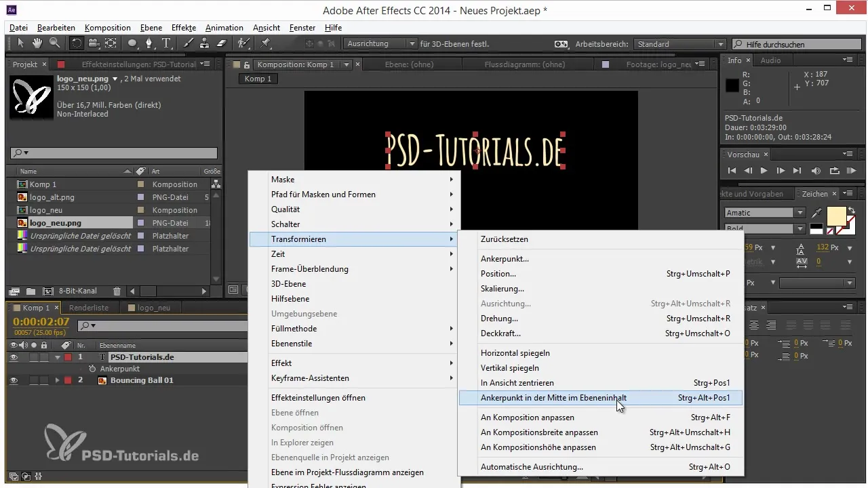Click the Anchor point stopwatch icon
This screenshot has height=488, width=868.
pos(93,369)
